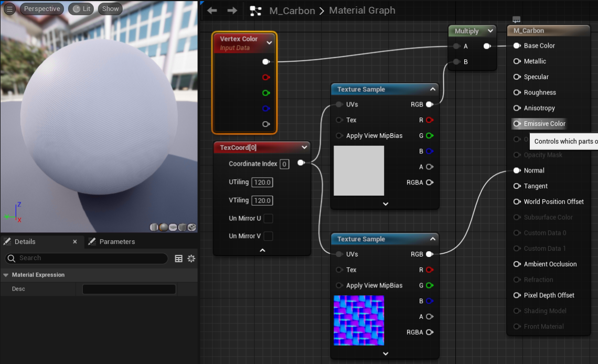Click the back navigation arrow in graph toolbar
This screenshot has width=598, height=364.
point(211,10)
